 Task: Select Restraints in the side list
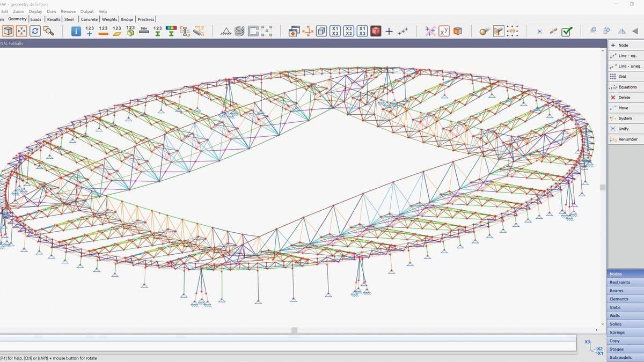click(625, 282)
